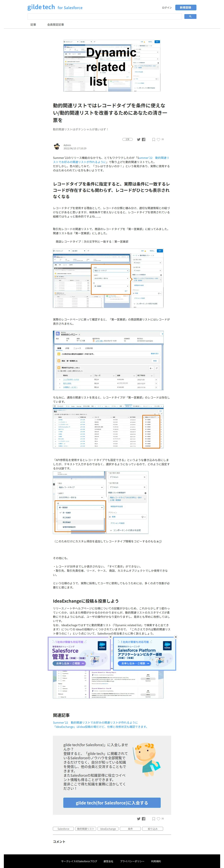Click the 商談レコードタイプ filter screenshot
Screen dimensions: 224x868
tap(108, 278)
